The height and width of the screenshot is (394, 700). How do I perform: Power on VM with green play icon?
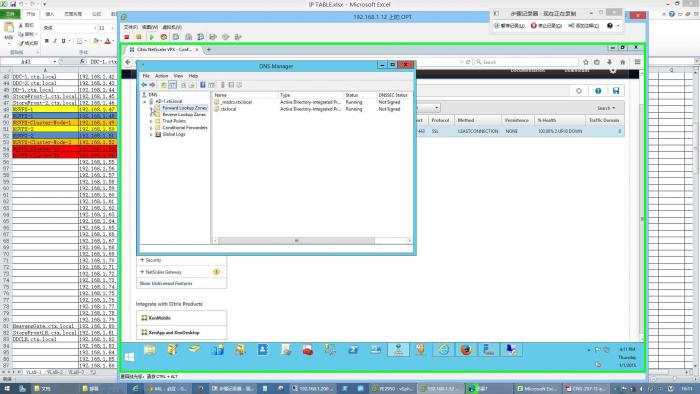pos(151,37)
